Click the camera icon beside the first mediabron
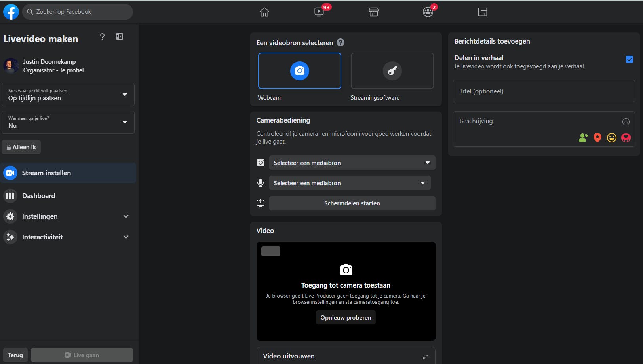Viewport: 643px width, 364px height. point(261,163)
